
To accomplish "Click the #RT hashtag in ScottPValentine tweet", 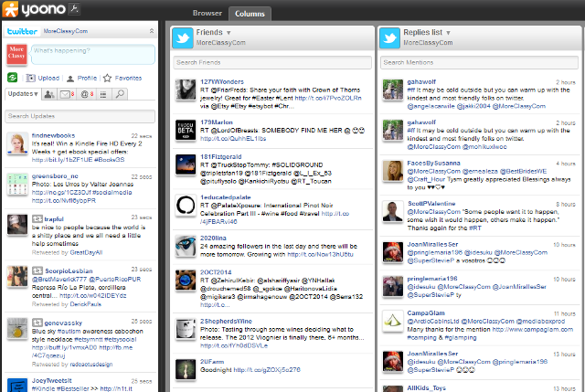I will [475, 228].
